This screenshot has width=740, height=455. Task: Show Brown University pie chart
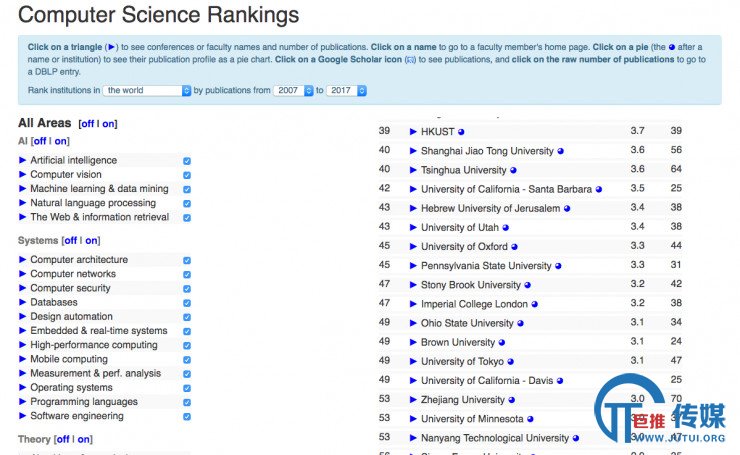click(502, 343)
